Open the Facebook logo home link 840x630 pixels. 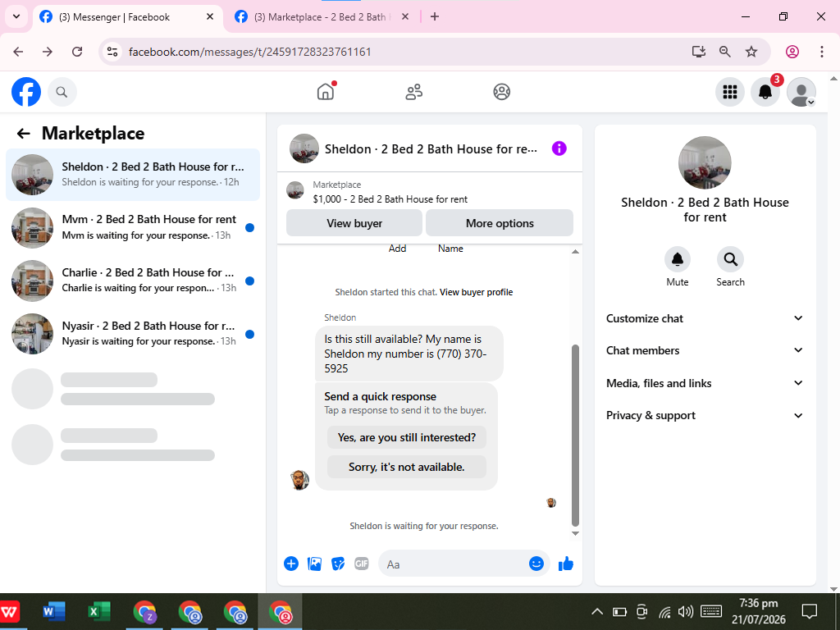tap(26, 92)
